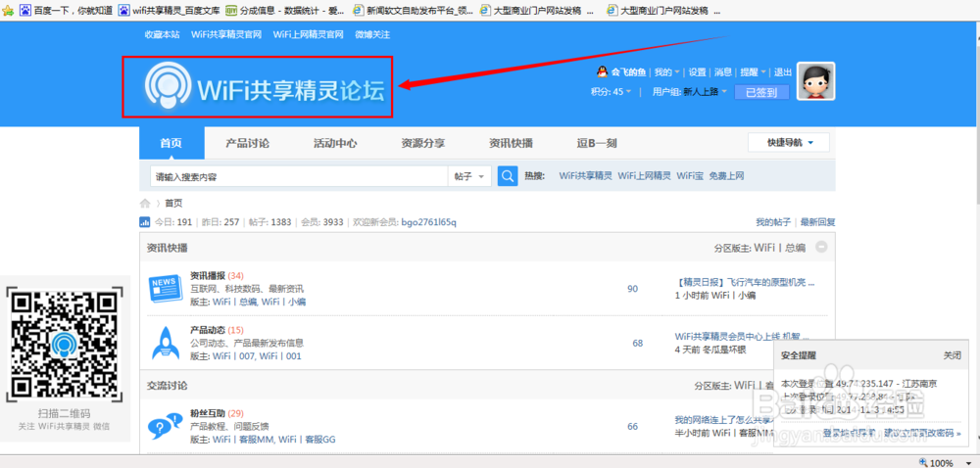Open 消息 link
The image size is (980, 468).
(723, 72)
